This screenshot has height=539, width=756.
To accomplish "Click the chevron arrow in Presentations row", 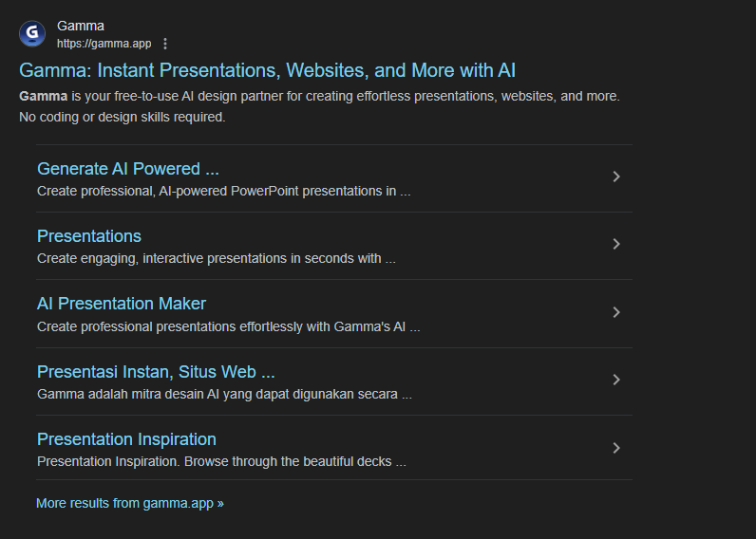I will tap(616, 244).
